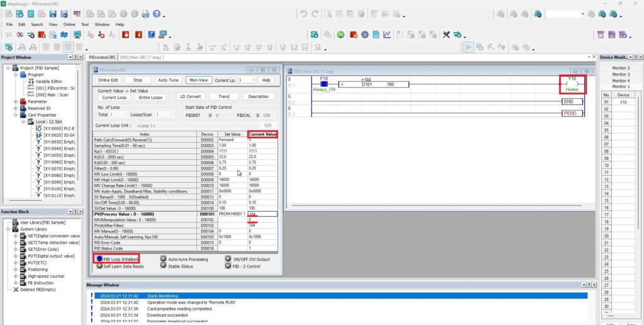The height and width of the screenshot is (325, 644).
Task: Select the Variable Editor tree item
Action: point(49,81)
